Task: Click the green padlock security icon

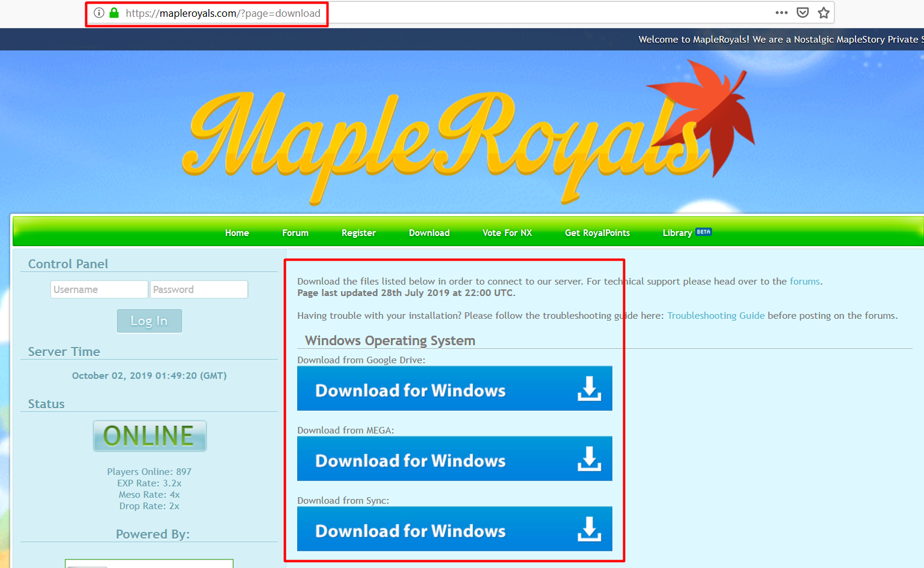Action: pyautogui.click(x=114, y=13)
